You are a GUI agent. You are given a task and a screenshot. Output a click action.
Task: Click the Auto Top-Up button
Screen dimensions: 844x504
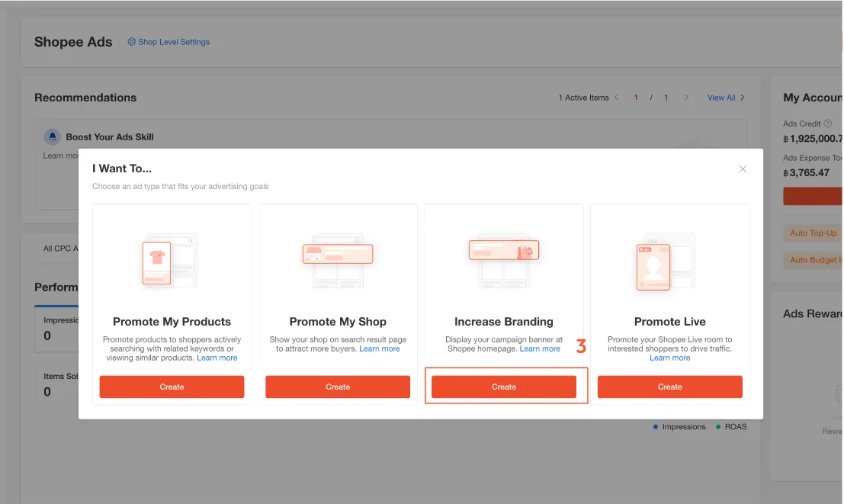pos(813,233)
